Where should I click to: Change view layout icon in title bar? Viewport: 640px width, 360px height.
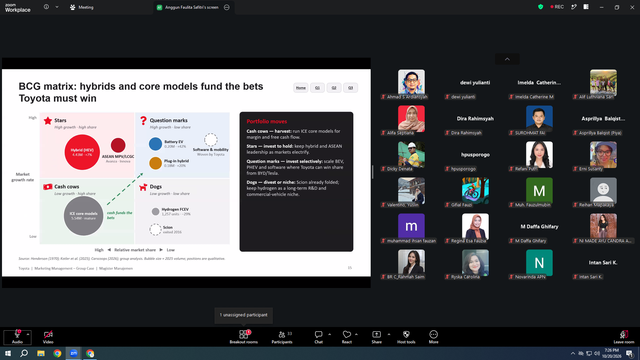pos(586,7)
